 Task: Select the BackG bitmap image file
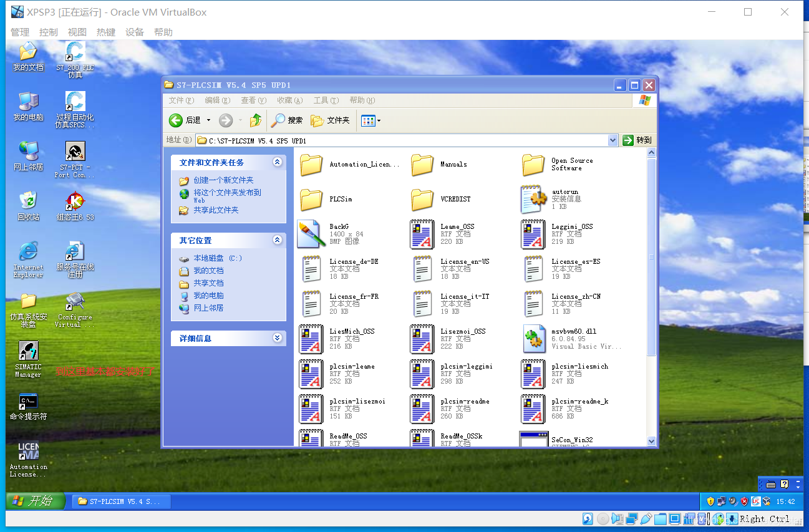(331, 234)
